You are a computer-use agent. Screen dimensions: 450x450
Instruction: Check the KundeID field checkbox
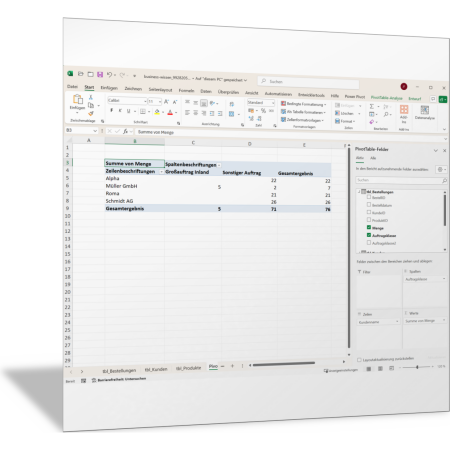click(369, 212)
